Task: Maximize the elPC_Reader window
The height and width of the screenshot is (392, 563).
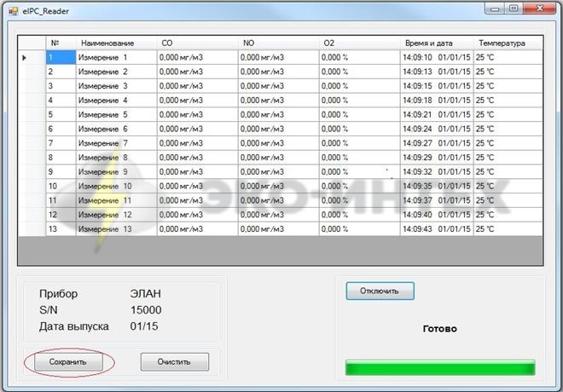Action: 513,8
